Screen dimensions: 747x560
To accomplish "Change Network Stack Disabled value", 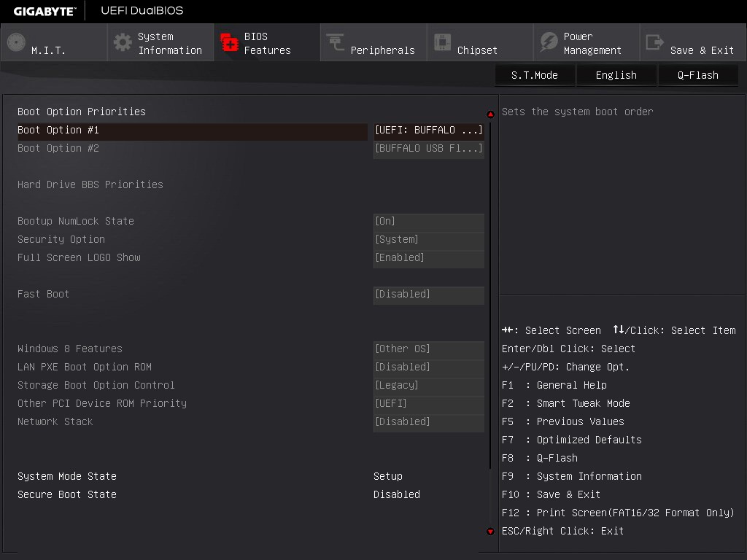I will [x=429, y=422].
